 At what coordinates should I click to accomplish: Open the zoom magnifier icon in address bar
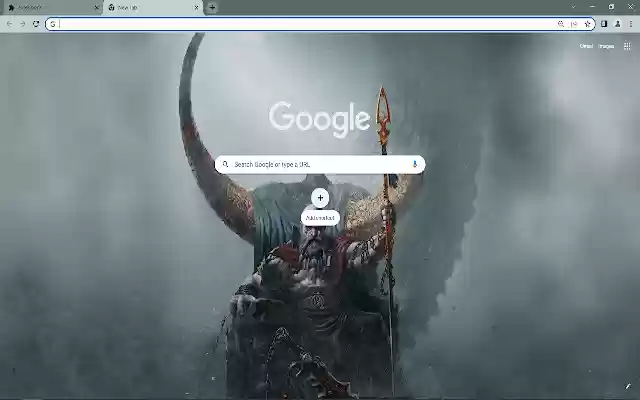pos(561,24)
